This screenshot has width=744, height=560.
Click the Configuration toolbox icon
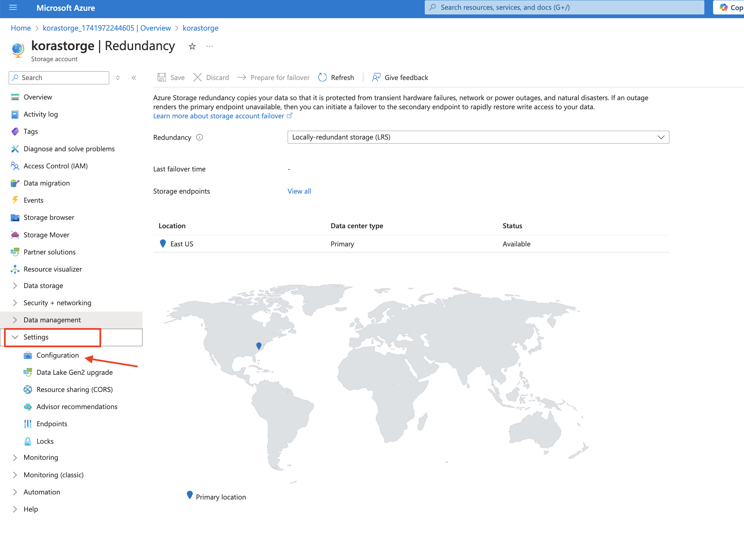click(28, 355)
